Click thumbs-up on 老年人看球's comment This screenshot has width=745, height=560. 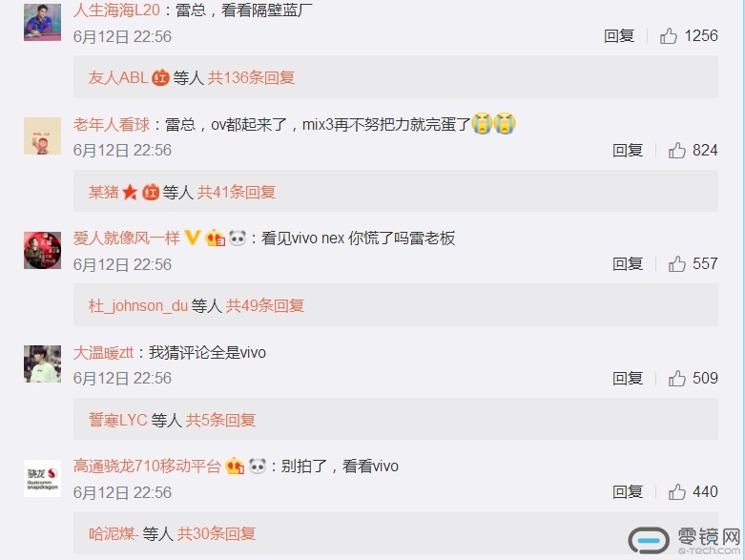(x=676, y=150)
